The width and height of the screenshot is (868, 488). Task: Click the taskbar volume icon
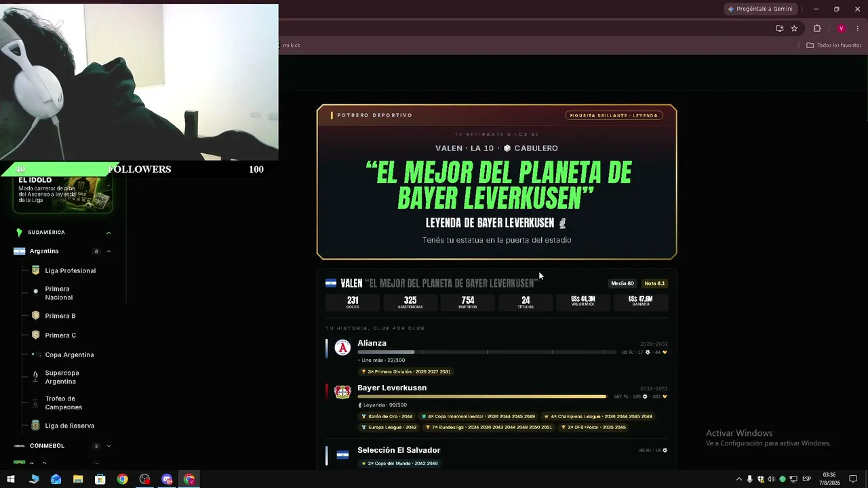click(x=771, y=479)
